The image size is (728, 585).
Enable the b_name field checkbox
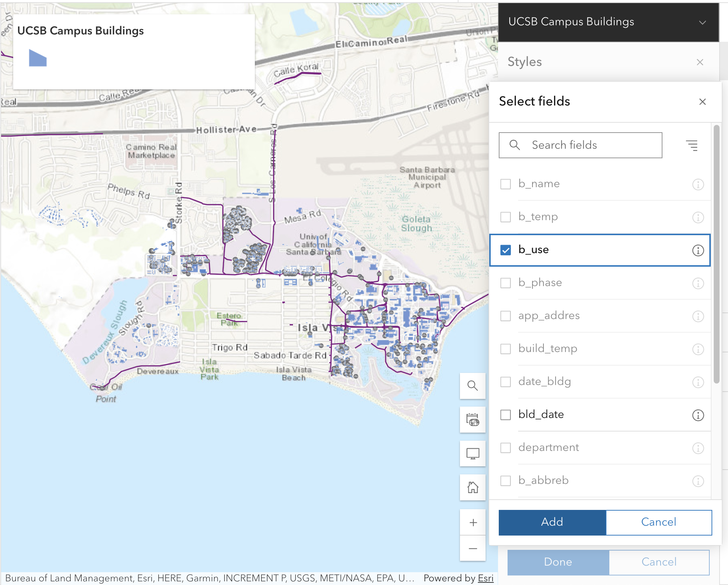pos(506,184)
